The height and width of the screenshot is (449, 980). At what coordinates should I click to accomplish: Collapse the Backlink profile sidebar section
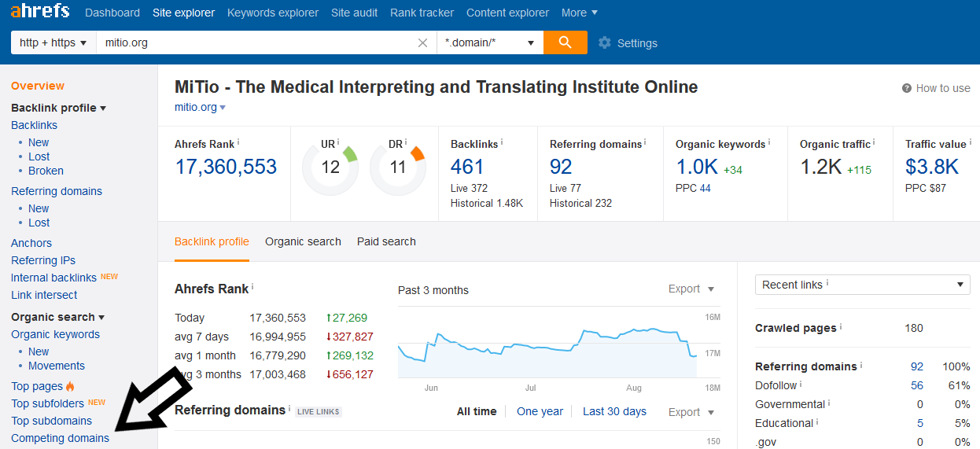(58, 108)
